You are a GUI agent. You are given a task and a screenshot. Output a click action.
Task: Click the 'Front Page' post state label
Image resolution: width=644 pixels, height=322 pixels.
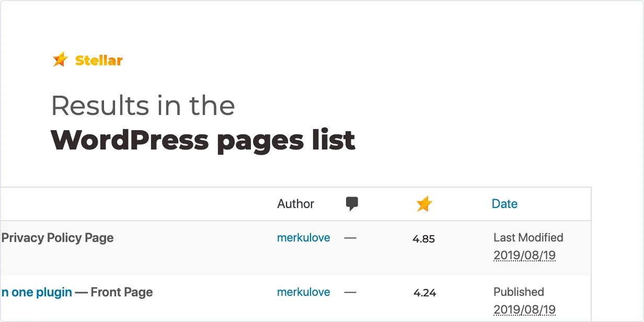point(122,292)
